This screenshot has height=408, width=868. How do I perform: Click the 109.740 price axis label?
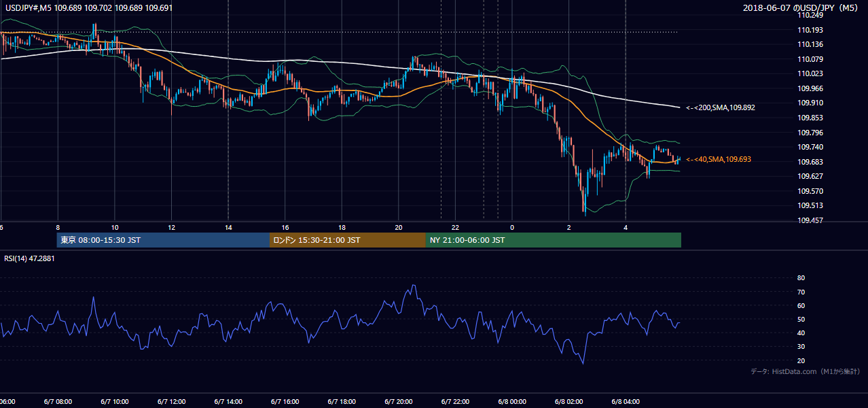click(810, 147)
